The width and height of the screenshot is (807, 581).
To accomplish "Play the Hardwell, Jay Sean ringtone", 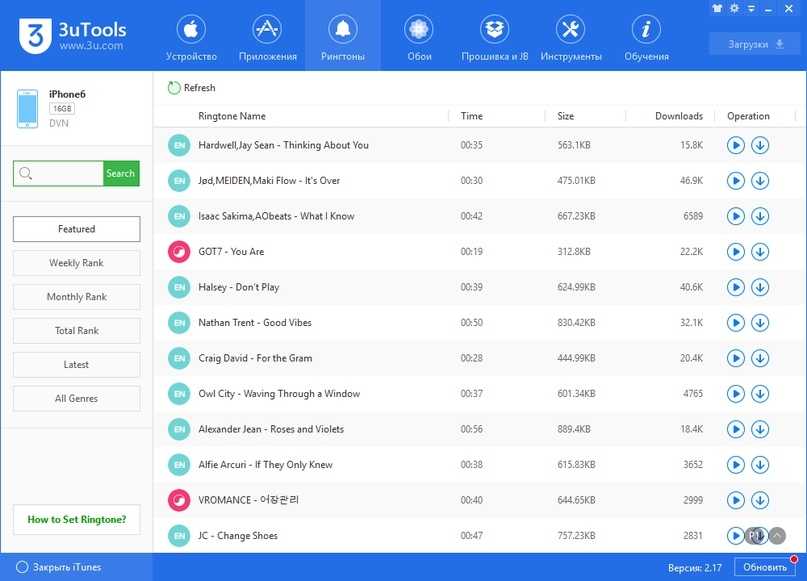I will tap(736, 146).
